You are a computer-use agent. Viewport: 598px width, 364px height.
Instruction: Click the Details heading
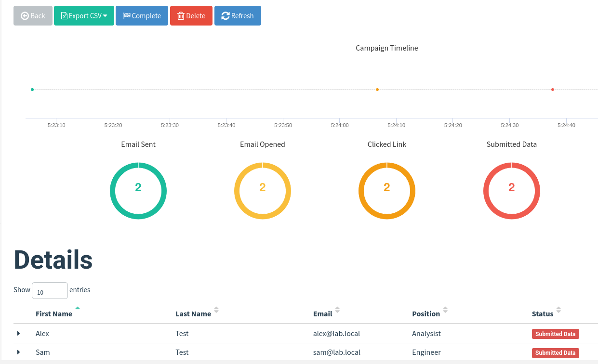(x=53, y=260)
